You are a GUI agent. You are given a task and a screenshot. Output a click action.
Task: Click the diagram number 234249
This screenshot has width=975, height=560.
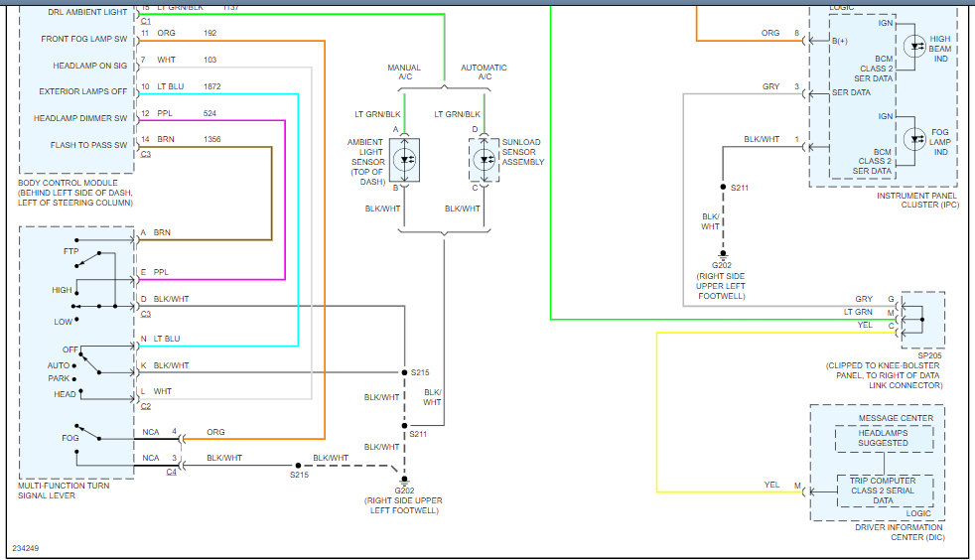coord(26,548)
